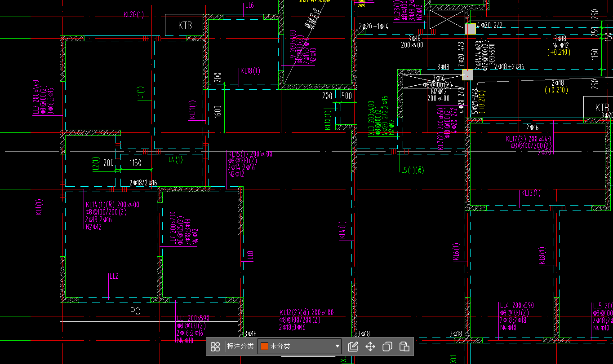The height and width of the screenshot is (364, 613).
Task: Open the 未分类 category dropdown
Action: (299, 346)
